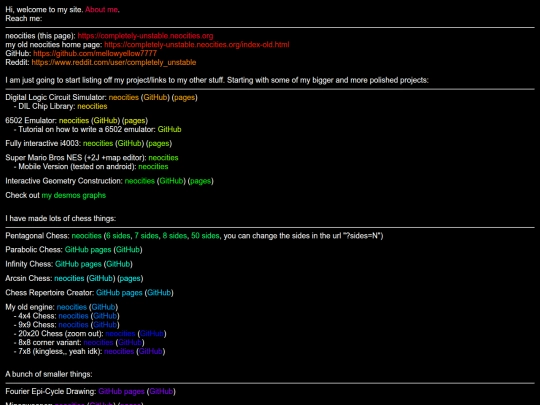Open the 50 sides chess link
Viewport: 540px width, 405px height.
[205, 236]
